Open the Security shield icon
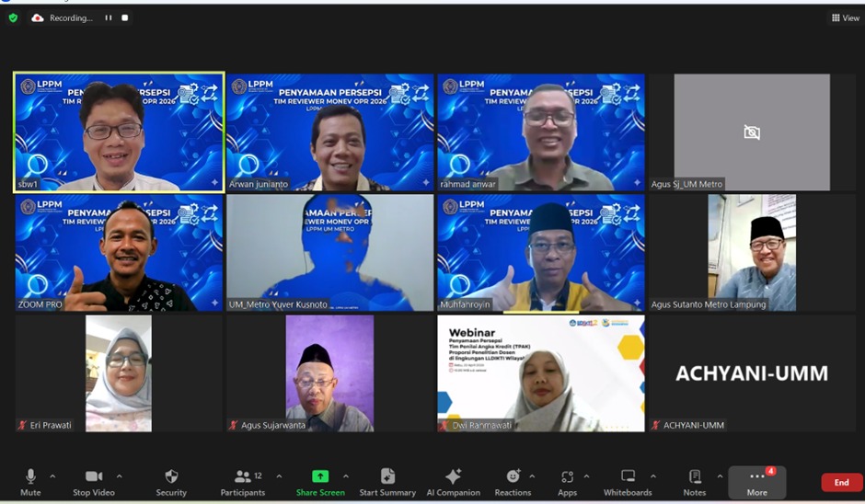This screenshot has height=504, width=865. click(171, 476)
